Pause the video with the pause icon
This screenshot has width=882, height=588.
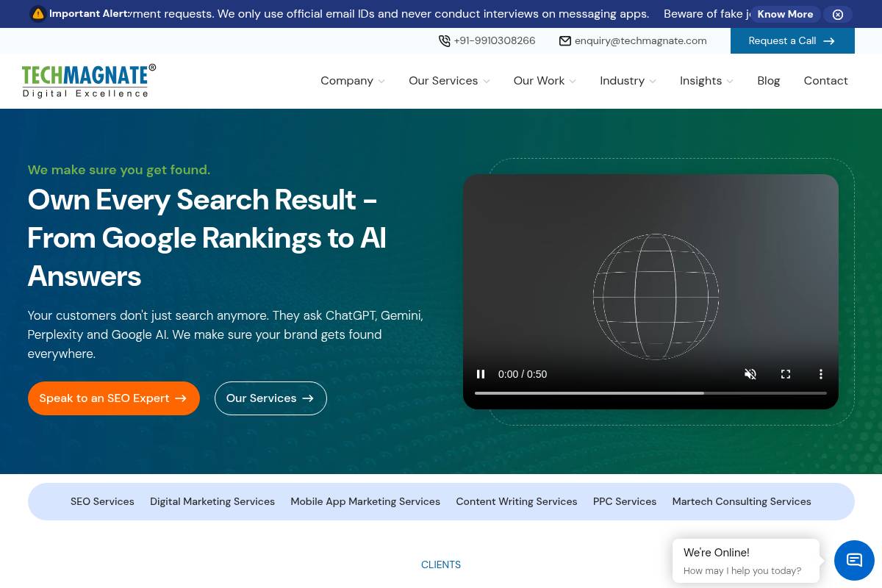click(x=481, y=374)
